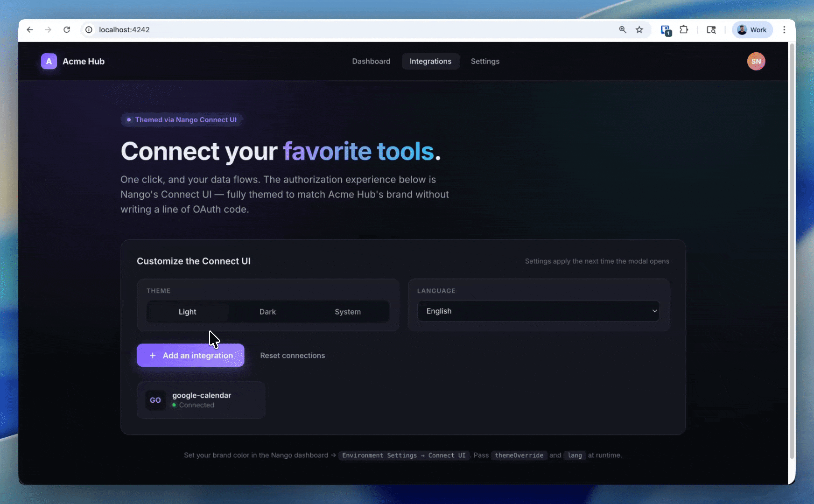Click Reset connections

(293, 356)
